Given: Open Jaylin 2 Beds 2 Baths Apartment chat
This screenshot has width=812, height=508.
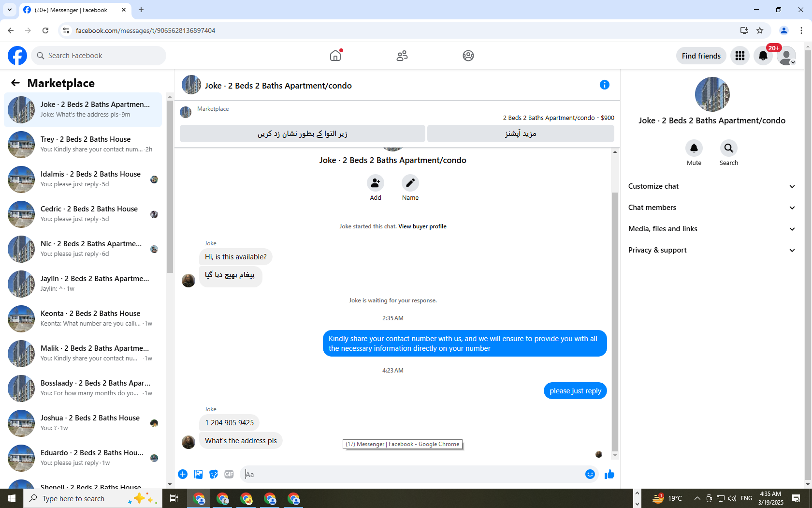Looking at the screenshot, I should click(x=83, y=284).
